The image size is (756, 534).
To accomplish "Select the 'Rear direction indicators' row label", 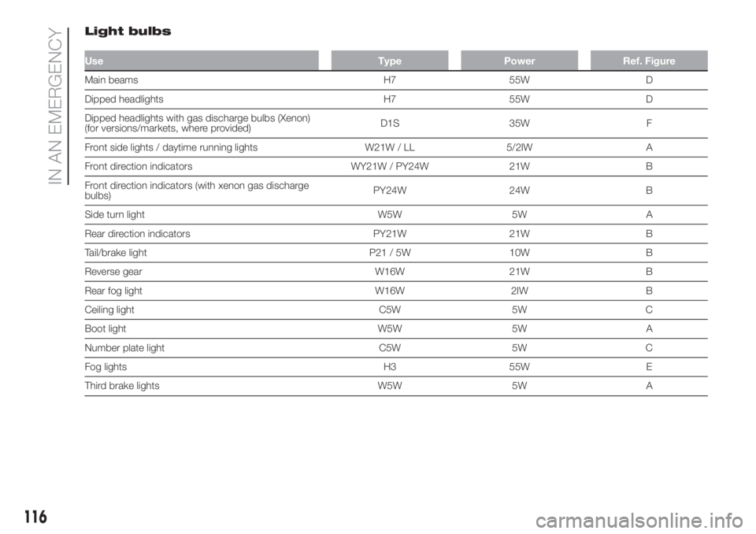I will click(137, 234).
